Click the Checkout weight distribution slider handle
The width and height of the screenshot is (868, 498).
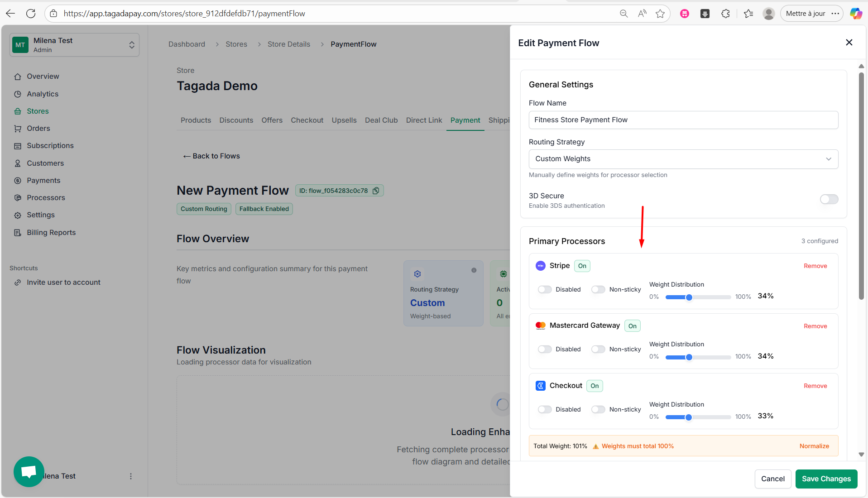pos(688,417)
